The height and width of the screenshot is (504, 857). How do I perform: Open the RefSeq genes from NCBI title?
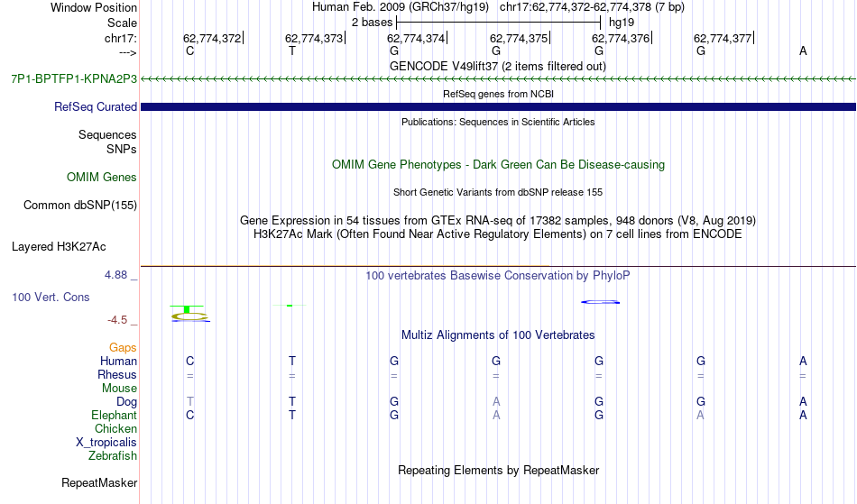498,94
